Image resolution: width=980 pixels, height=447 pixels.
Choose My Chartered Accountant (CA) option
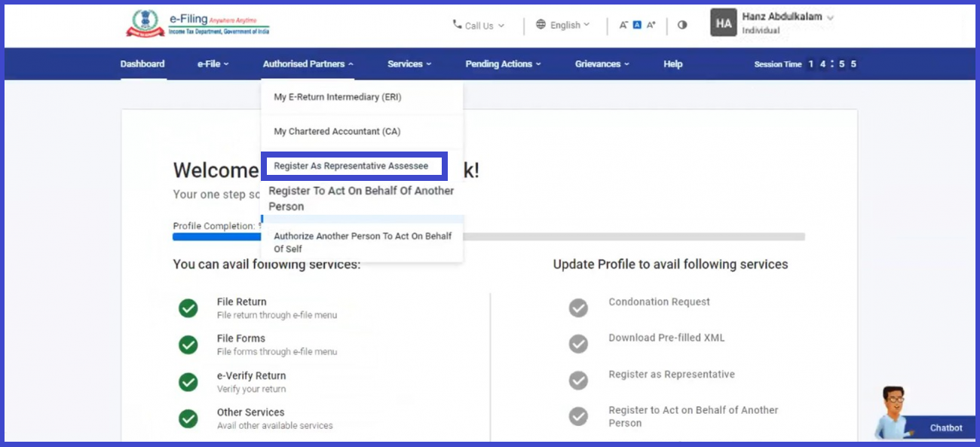pyautogui.click(x=337, y=131)
